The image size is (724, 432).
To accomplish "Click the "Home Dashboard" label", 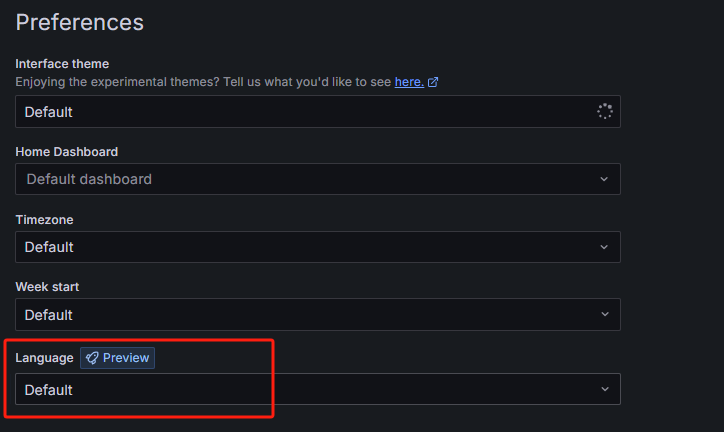I will click(66, 152).
